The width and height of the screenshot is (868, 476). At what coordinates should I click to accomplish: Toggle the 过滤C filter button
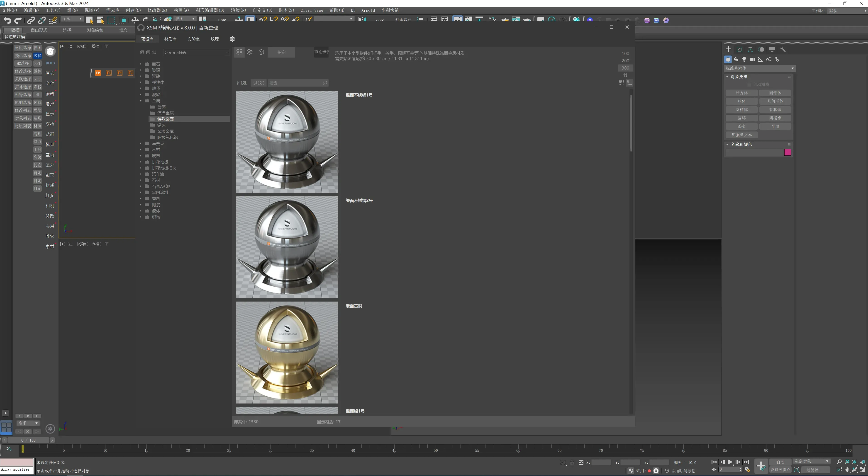[258, 83]
